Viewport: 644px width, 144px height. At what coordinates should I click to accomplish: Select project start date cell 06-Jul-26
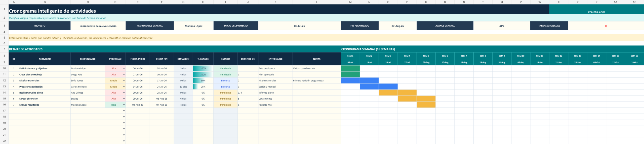(299, 26)
